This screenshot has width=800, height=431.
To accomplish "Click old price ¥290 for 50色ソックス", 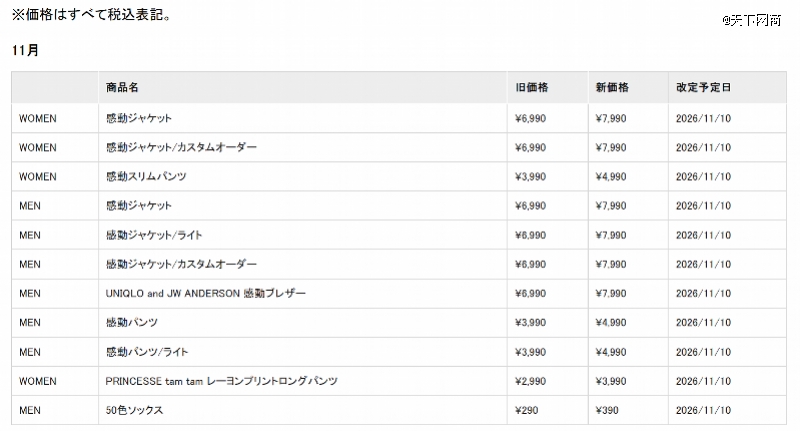I will coord(527,410).
